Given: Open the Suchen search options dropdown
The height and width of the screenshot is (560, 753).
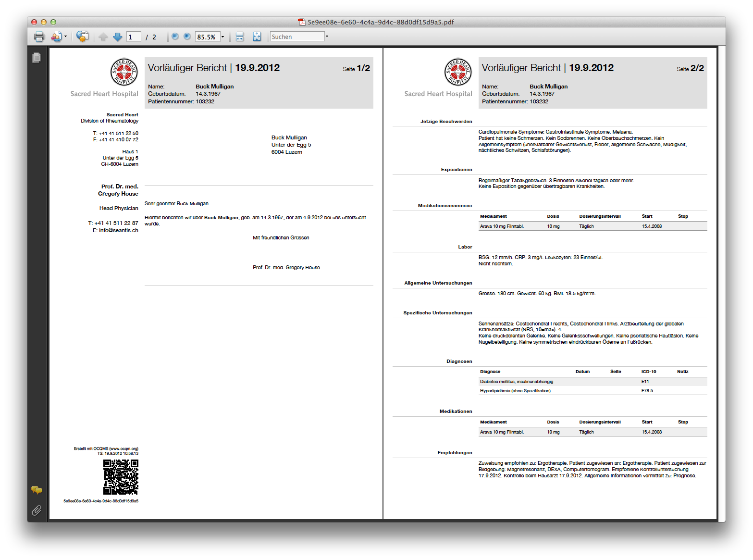Looking at the screenshot, I should tap(327, 37).
